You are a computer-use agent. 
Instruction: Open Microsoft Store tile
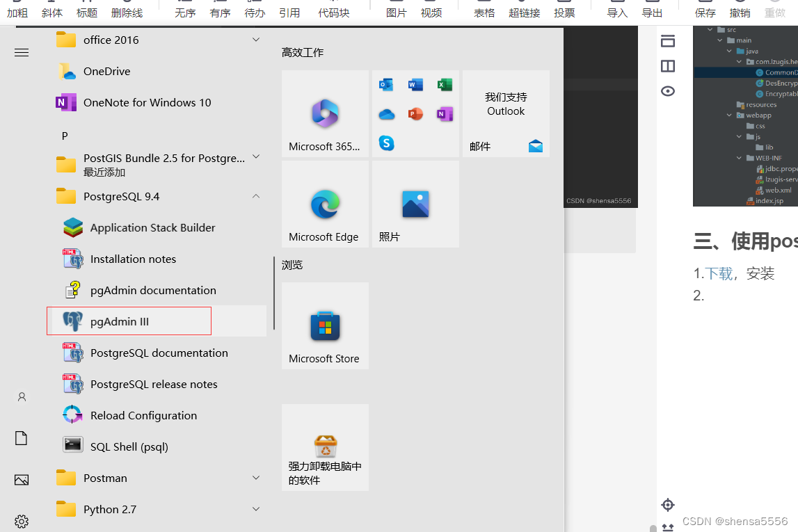click(x=325, y=325)
